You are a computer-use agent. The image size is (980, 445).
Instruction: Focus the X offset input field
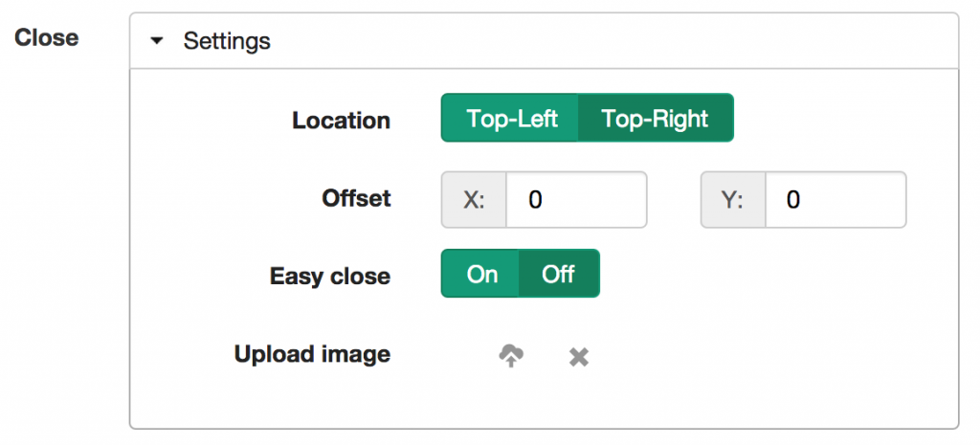tap(576, 200)
